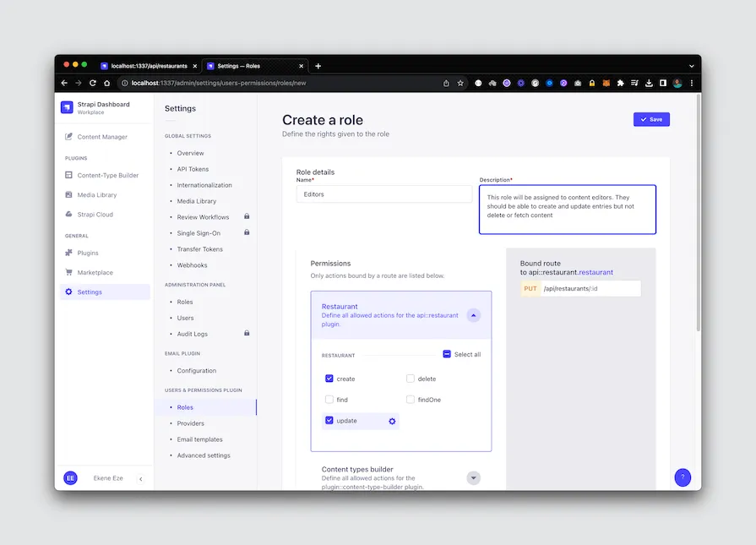756x545 pixels.
Task: Reload the page with browser refresh icon
Action: 92,83
